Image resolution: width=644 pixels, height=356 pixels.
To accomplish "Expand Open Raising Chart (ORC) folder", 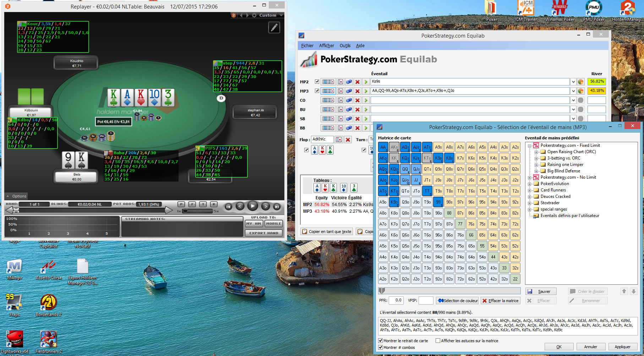I will (x=536, y=152).
